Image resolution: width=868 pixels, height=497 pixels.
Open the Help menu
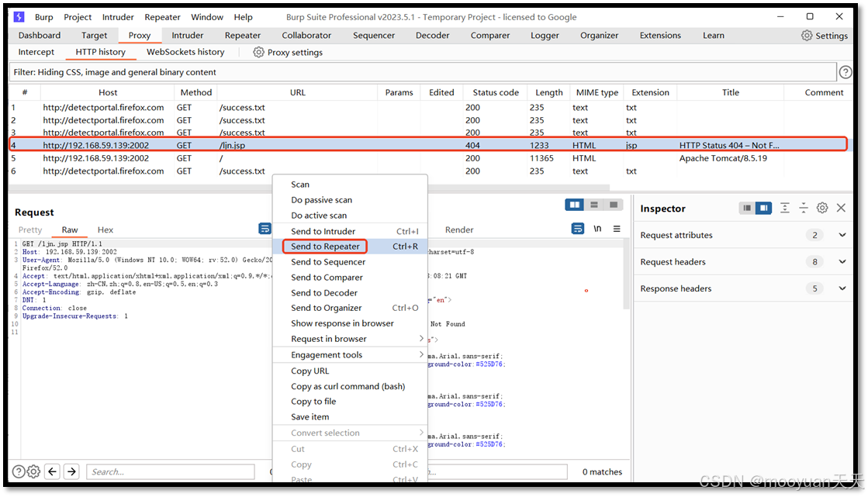pos(243,17)
